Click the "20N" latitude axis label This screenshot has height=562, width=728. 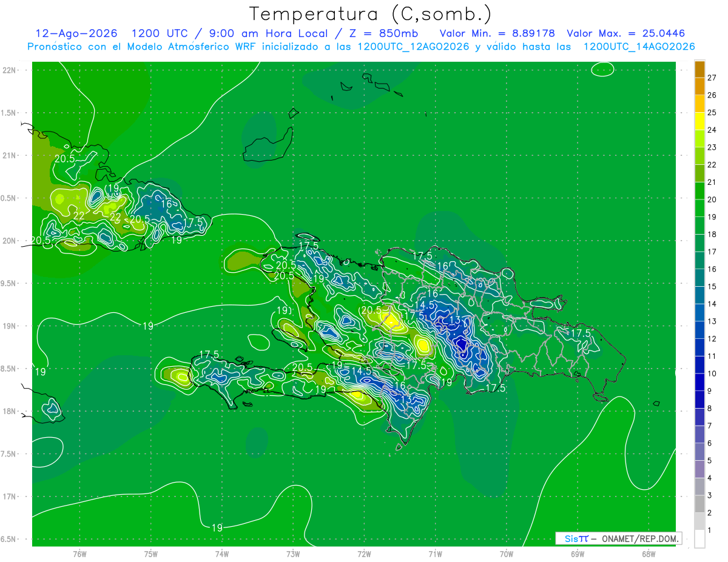point(8,241)
